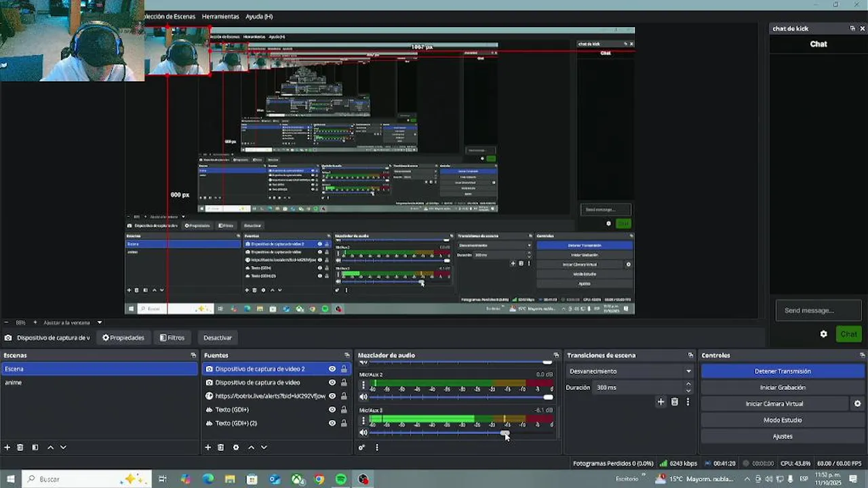Remove selected source with Fuentes trash icon
Image resolution: width=868 pixels, height=488 pixels.
point(221,447)
